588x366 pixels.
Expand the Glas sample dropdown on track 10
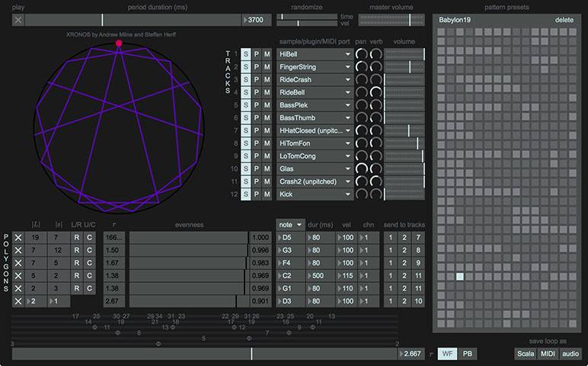coord(314,169)
